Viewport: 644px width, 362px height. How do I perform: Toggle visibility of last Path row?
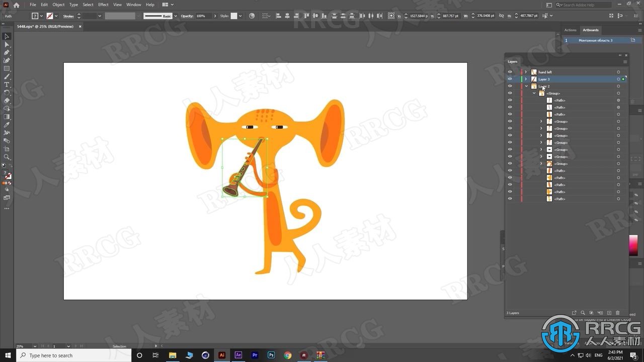click(x=510, y=199)
